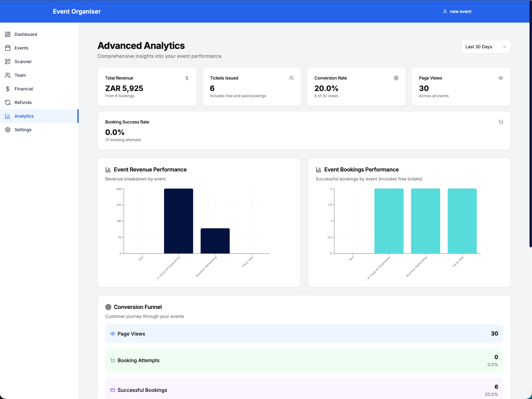This screenshot has width=532, height=399.
Task: Click the new event user button
Action: pos(457,11)
